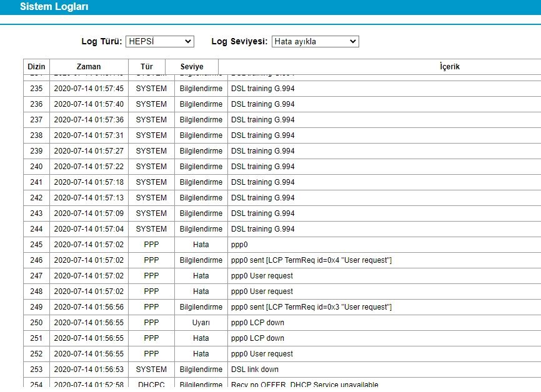
Task: Expand the Log Seviyesi dropdown
Action: coord(315,41)
